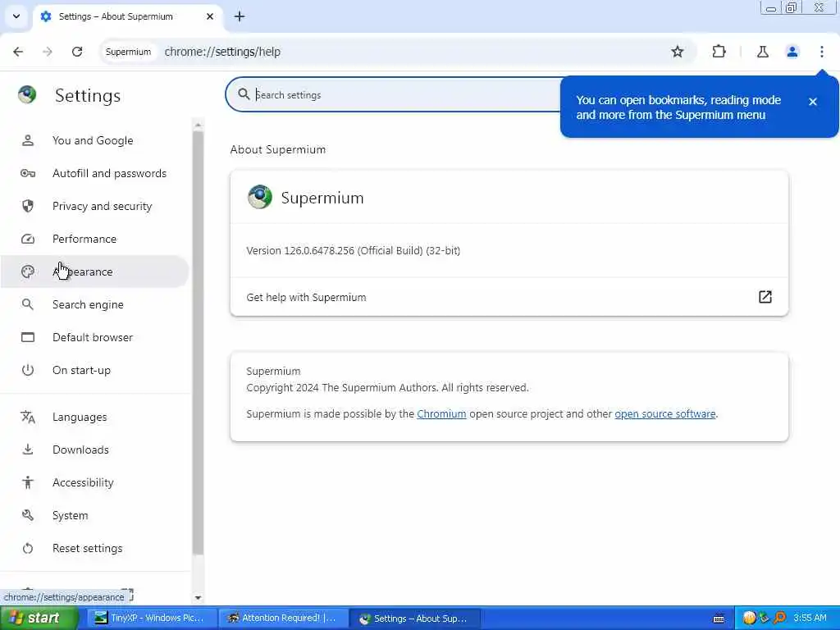Screen dimensions: 840x630
Task: Open Search engine settings
Action: (x=94, y=304)
